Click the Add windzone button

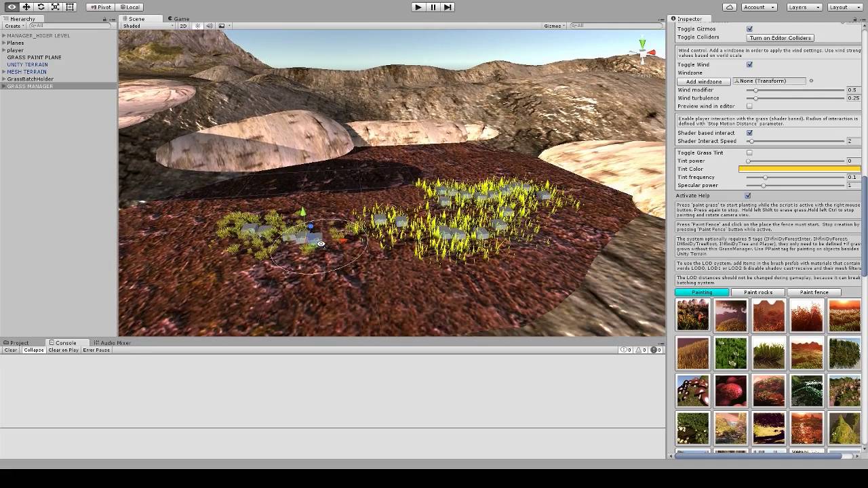(704, 81)
